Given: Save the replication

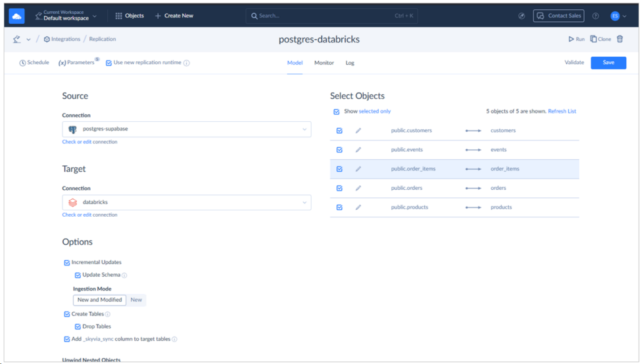Looking at the screenshot, I should coord(608,63).
